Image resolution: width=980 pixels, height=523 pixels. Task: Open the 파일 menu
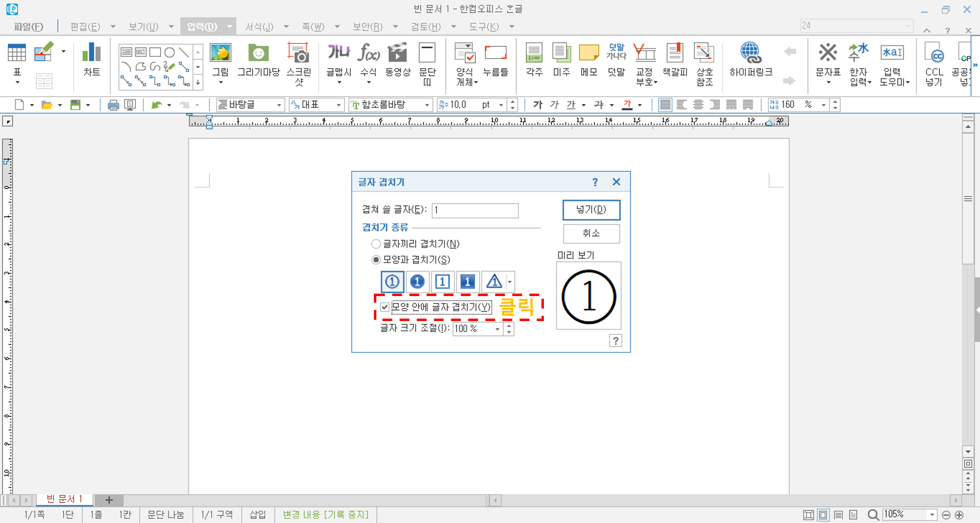28,26
